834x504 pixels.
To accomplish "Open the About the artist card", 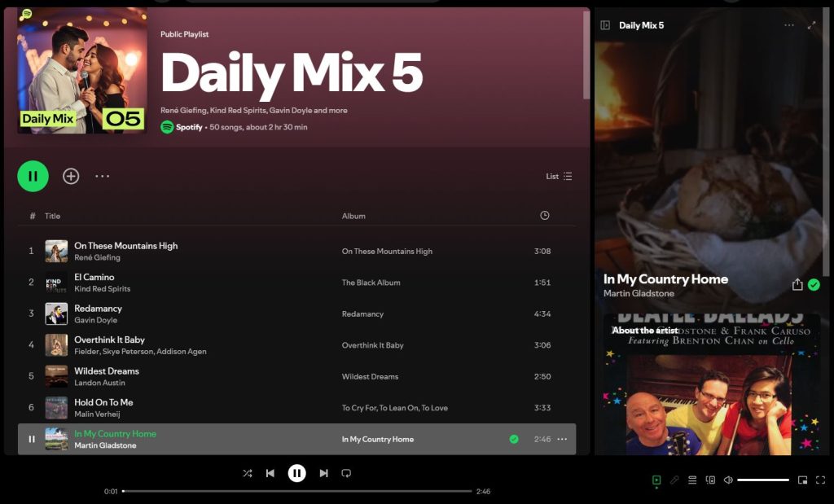I will pyautogui.click(x=712, y=384).
